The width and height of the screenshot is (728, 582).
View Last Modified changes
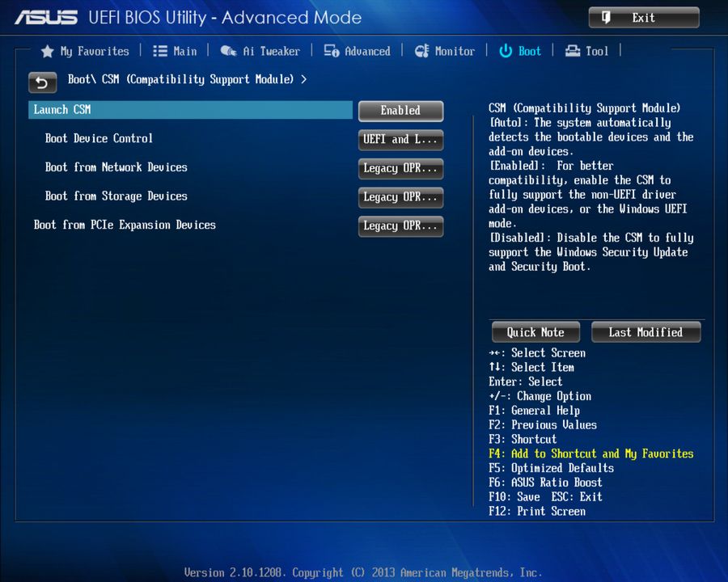click(x=645, y=331)
